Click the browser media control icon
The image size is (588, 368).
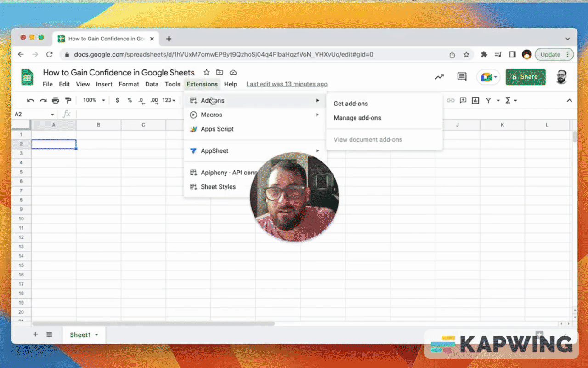(498, 54)
